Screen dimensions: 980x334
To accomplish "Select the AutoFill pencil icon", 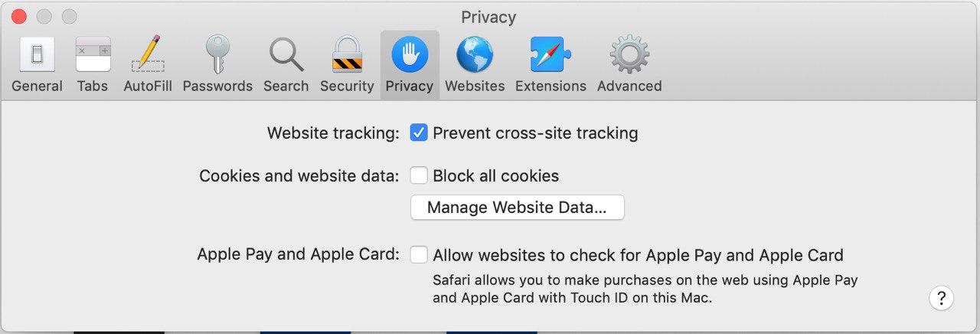I will pyautogui.click(x=148, y=55).
